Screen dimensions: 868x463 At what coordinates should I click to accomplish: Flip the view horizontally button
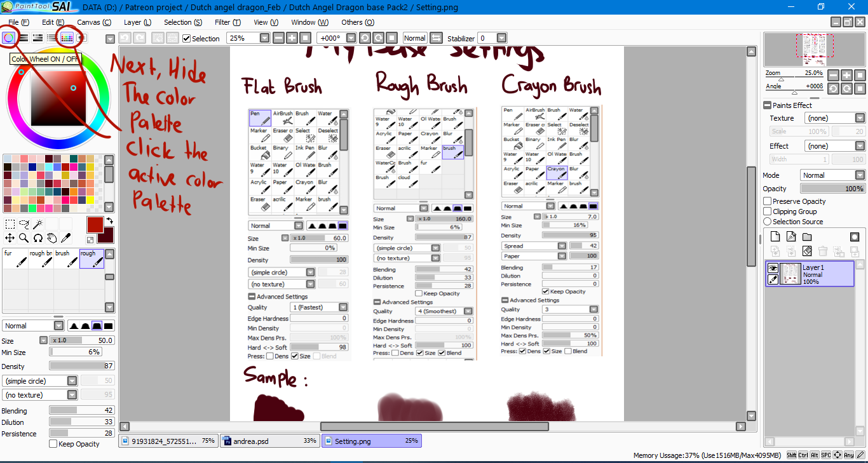tap(436, 38)
